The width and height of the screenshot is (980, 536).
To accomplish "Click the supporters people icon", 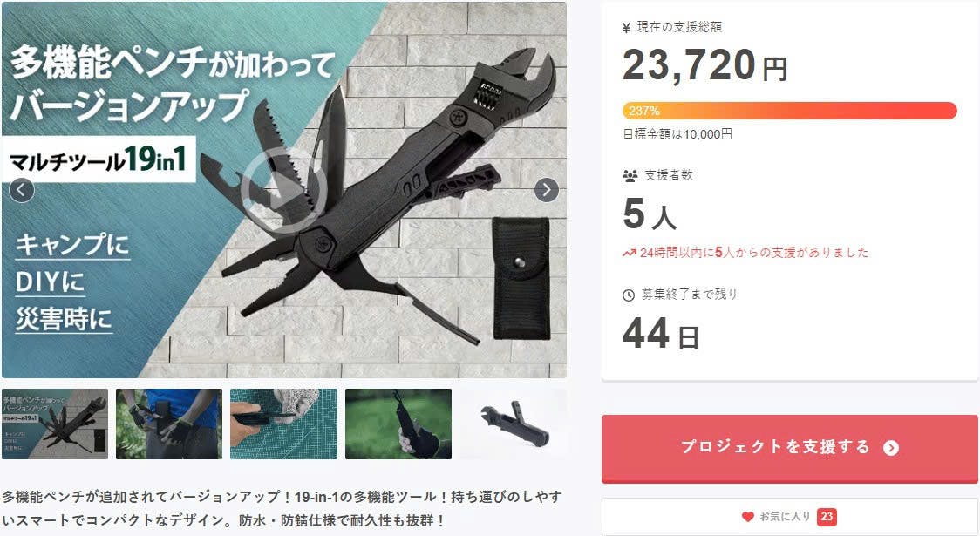I will 630,175.
